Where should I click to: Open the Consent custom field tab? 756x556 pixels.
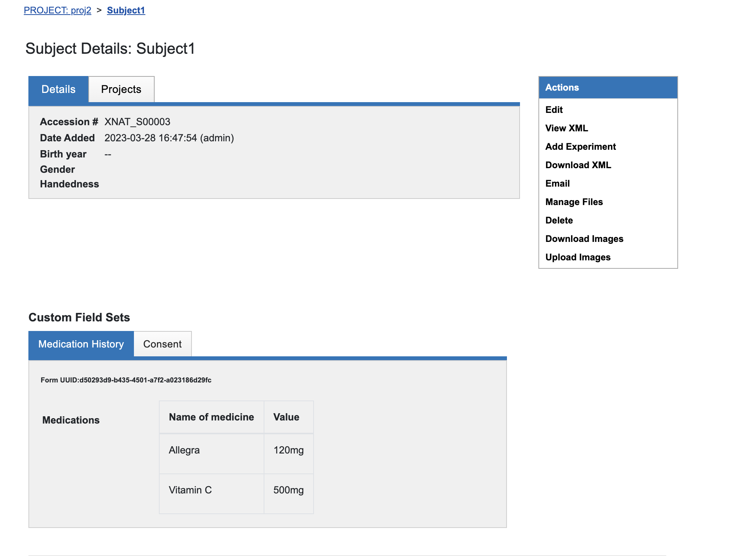click(162, 344)
